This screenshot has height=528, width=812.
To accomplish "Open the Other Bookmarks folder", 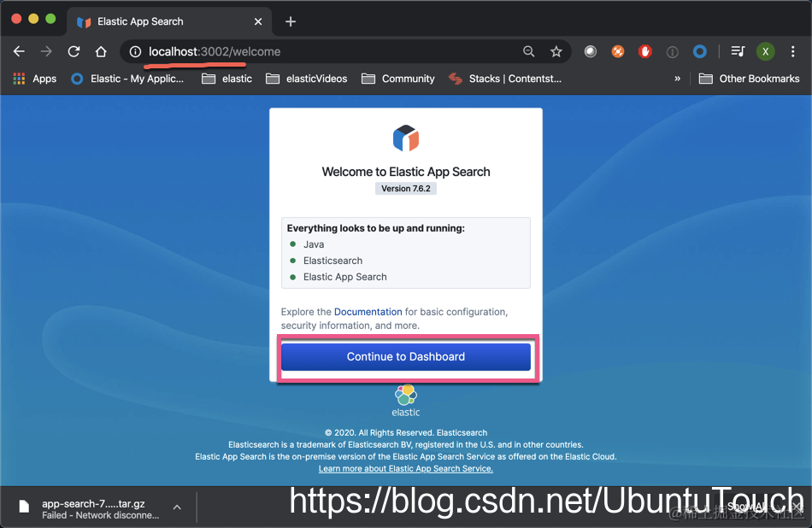I will [x=749, y=79].
